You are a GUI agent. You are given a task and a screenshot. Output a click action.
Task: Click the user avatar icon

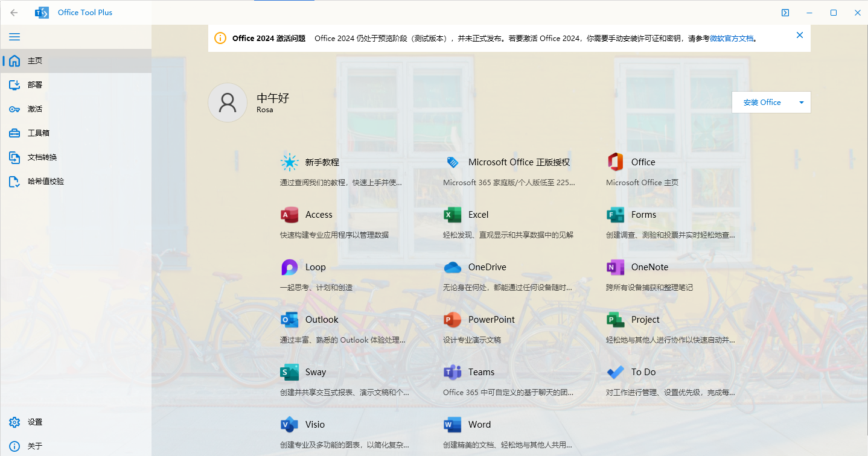pos(228,103)
